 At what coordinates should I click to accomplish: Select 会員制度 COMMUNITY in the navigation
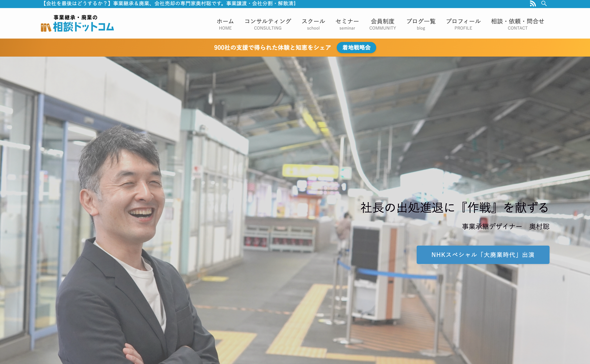tap(382, 24)
